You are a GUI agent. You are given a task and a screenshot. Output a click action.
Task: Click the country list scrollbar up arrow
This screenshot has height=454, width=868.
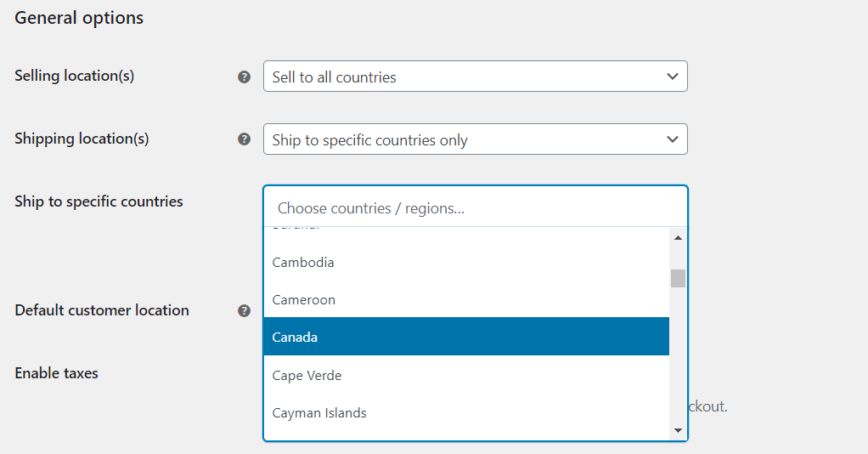(x=678, y=238)
